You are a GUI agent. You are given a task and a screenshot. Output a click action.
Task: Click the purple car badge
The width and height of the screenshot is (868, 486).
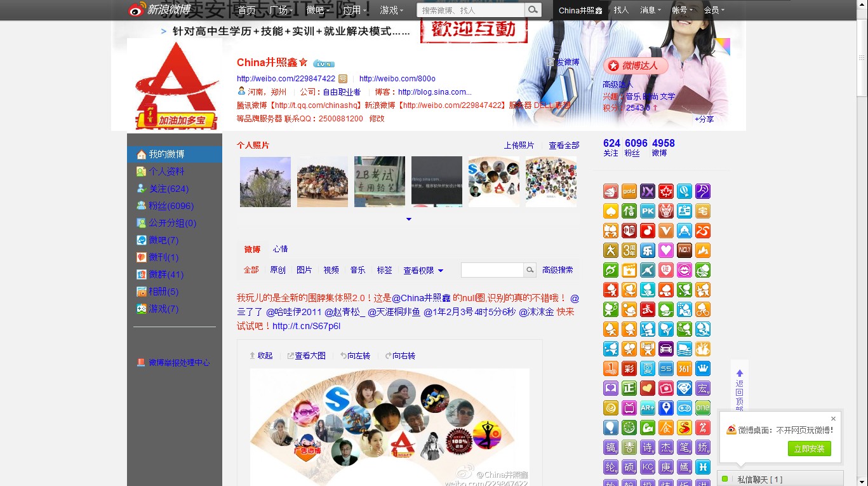coord(666,349)
